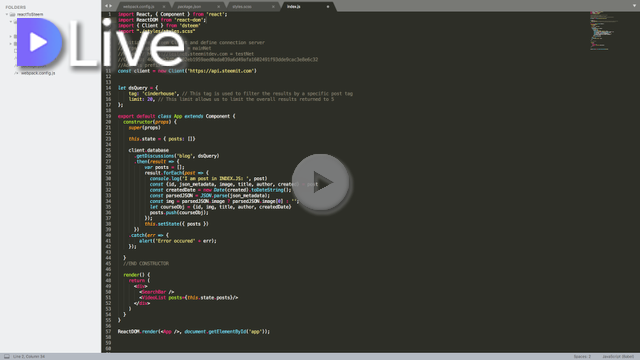The height and width of the screenshot is (360, 640).
Task: Toggle the side panel switcher icon
Action: [7, 356]
